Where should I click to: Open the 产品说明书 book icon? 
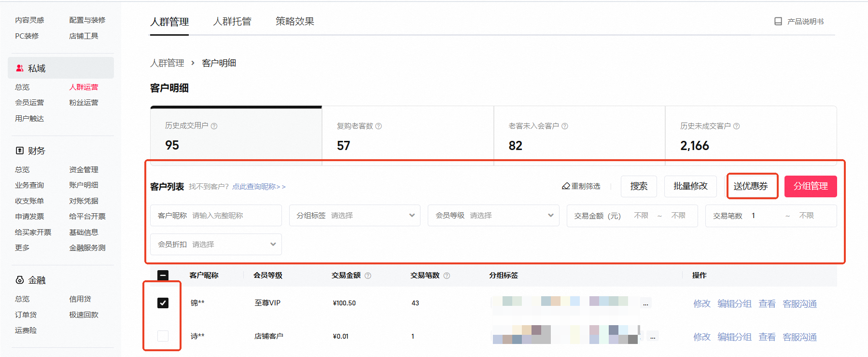tap(778, 21)
